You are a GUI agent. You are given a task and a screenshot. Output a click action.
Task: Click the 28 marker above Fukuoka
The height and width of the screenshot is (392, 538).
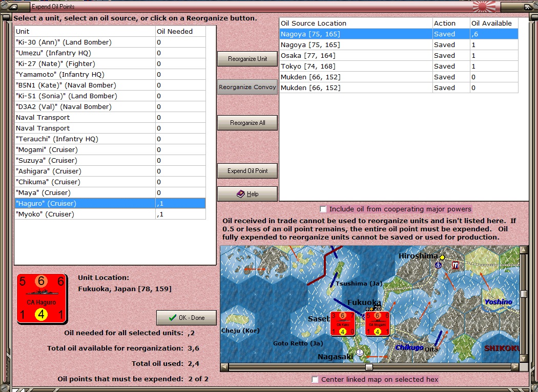(378, 308)
